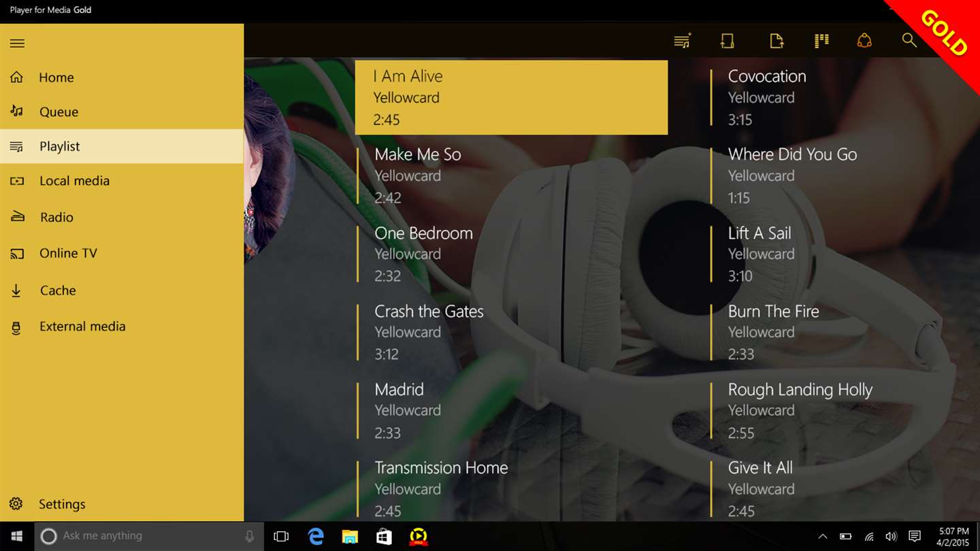980x551 pixels.
Task: Select Local media in sidebar
Action: (122, 181)
